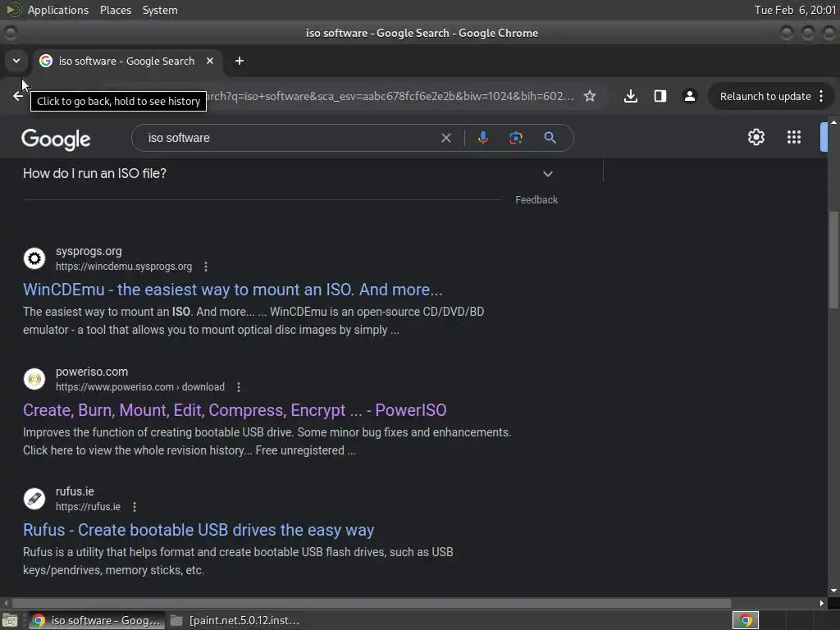
Task: Click the https://rufus.ie URL text
Action: tap(88, 507)
